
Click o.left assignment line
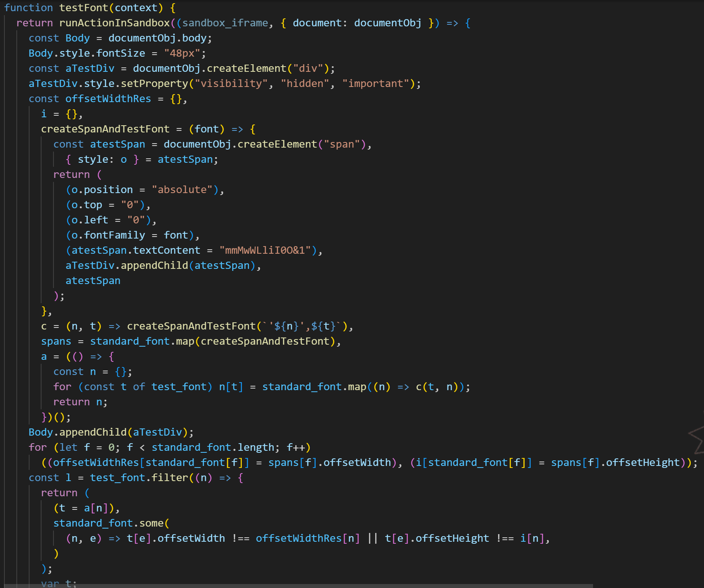pos(111,220)
